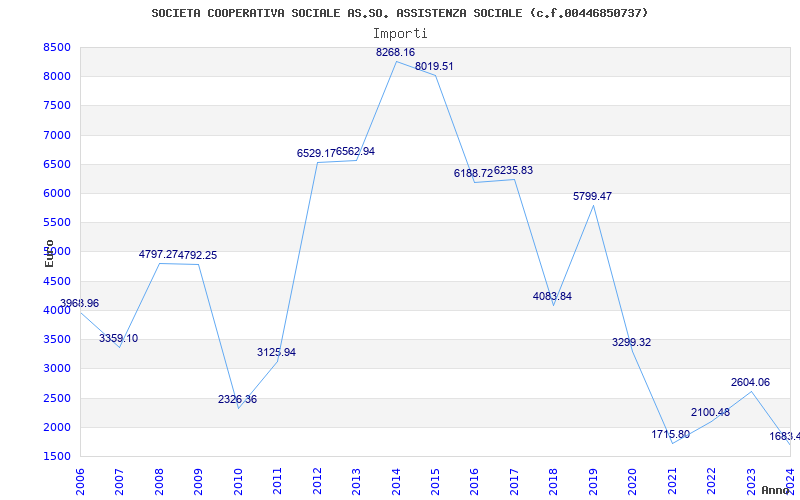Click the y-axis tick 2500
Screen dimensions: 800x500
pyautogui.click(x=57, y=398)
